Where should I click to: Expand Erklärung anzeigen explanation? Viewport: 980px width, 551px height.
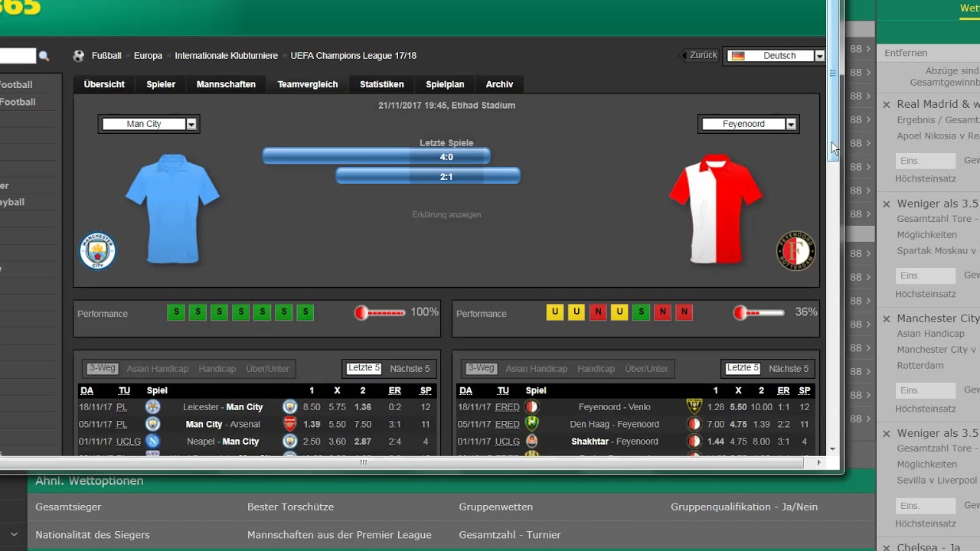446,215
